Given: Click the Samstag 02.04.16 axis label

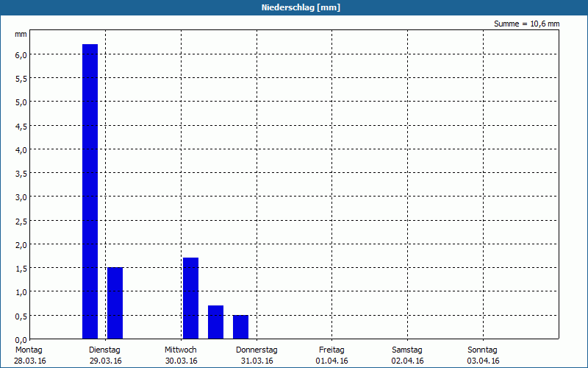Looking at the screenshot, I should coord(407,355).
